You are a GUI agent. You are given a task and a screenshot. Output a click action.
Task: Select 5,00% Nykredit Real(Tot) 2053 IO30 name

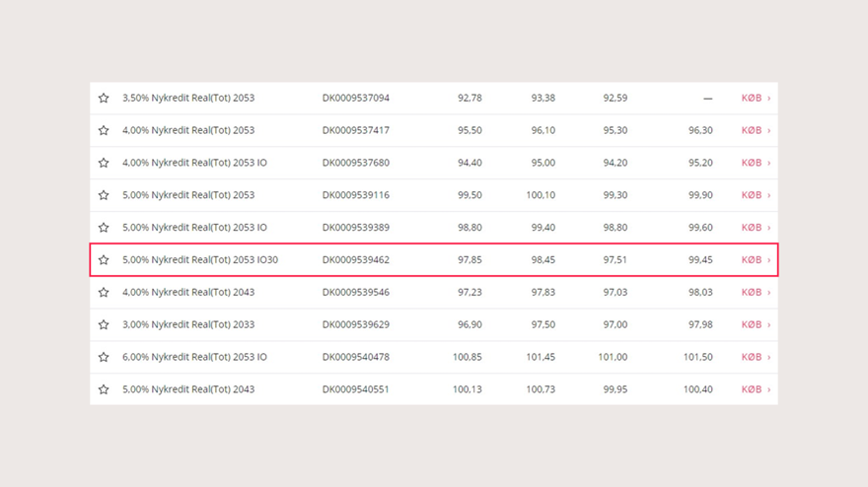(200, 260)
